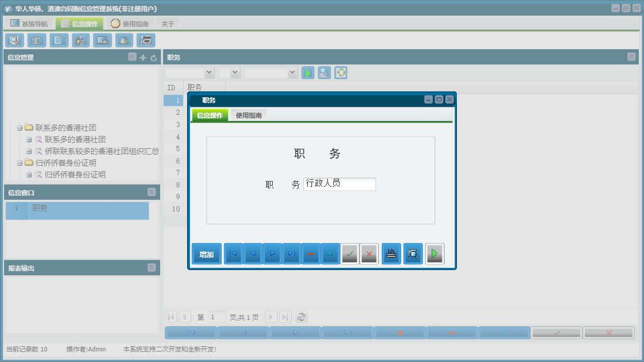The height and width of the screenshot is (362, 644).
Task: Click the magnifier search toolbar icon
Action: pos(15,40)
